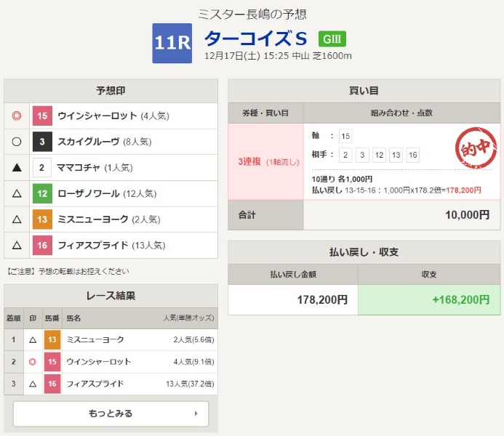
Task: Click フィアスプライド in レース結果
Action: tap(95, 384)
